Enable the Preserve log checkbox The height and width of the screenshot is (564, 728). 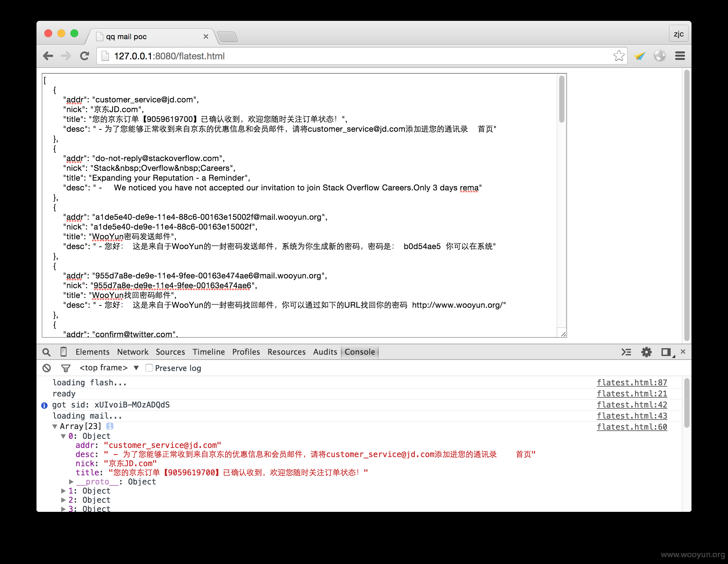pos(149,367)
